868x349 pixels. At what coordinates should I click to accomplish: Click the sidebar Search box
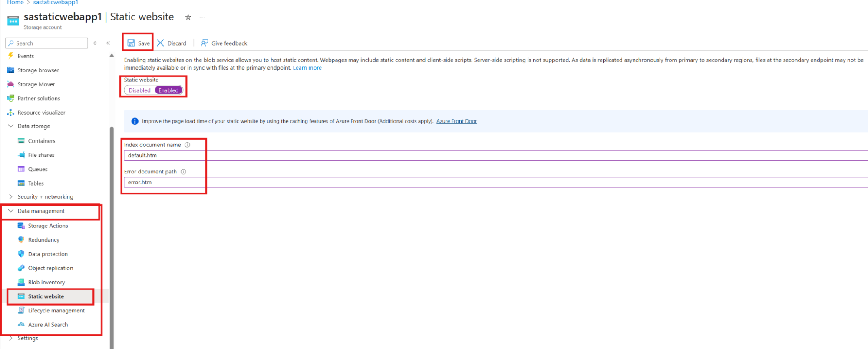pos(47,43)
